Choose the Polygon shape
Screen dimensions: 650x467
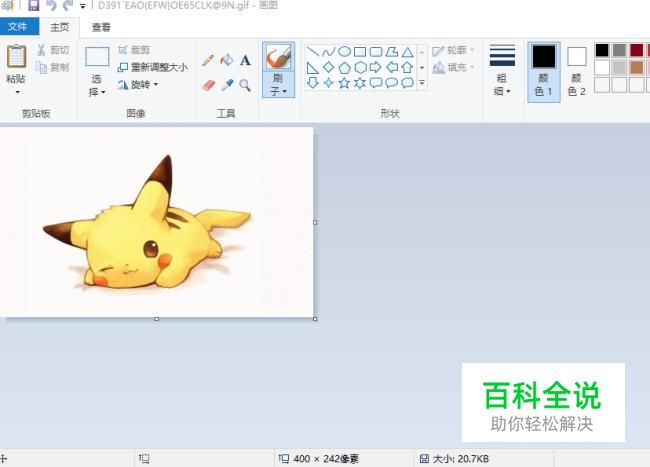click(x=392, y=52)
